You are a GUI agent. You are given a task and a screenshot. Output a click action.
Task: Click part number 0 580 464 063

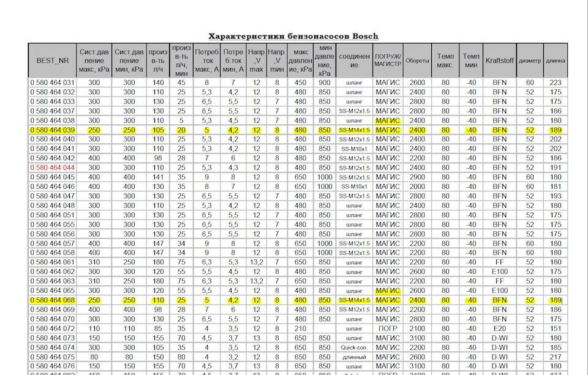pos(53,281)
